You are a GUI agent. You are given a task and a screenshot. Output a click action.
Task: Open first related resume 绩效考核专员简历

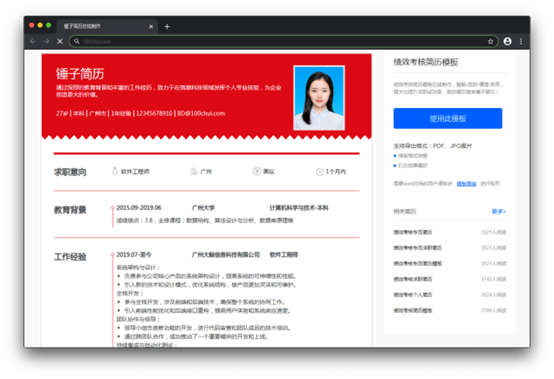(413, 232)
